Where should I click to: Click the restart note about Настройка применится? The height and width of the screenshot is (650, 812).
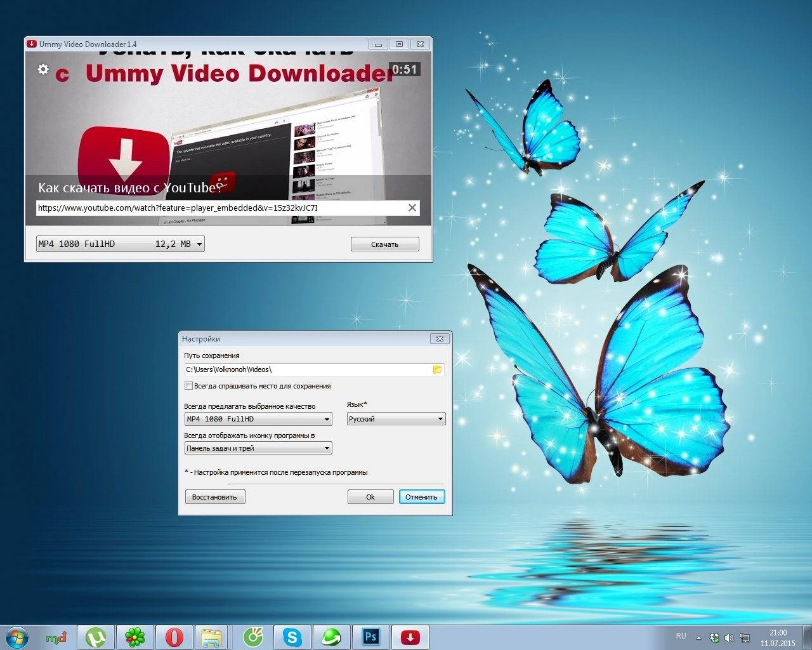tap(276, 472)
